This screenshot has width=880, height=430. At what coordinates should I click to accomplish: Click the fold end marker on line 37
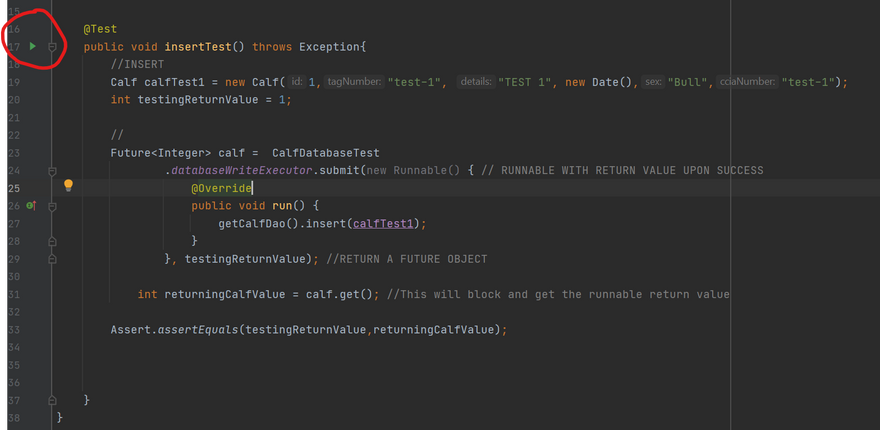52,400
